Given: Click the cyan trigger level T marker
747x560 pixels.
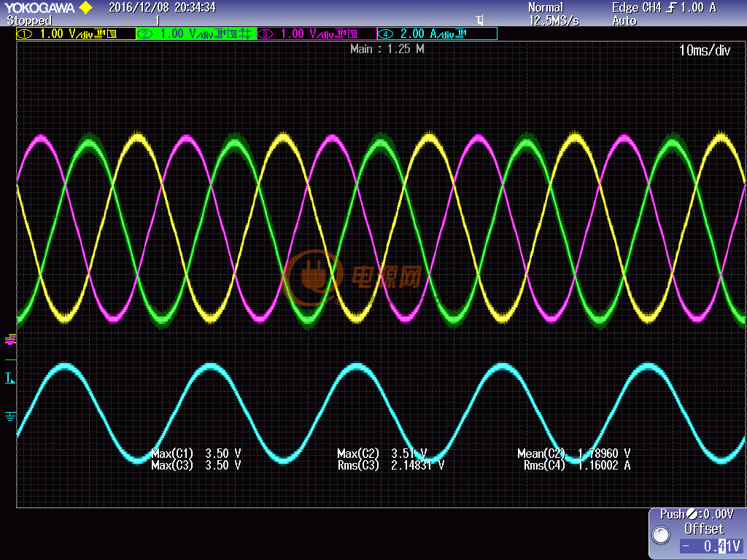Looking at the screenshot, I should 9,378.
